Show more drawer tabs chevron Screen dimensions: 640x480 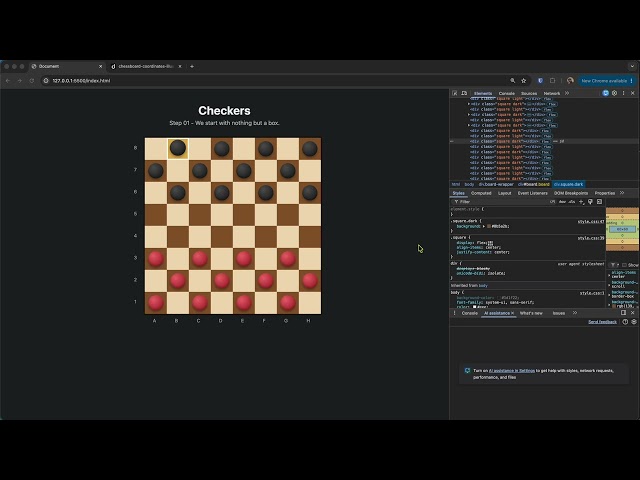[x=575, y=313]
